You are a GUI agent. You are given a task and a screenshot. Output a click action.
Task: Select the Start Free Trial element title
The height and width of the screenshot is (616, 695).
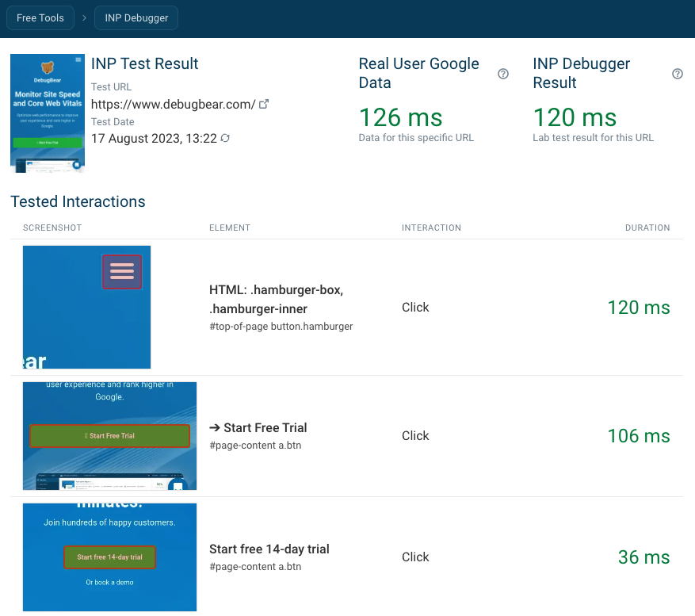point(258,428)
